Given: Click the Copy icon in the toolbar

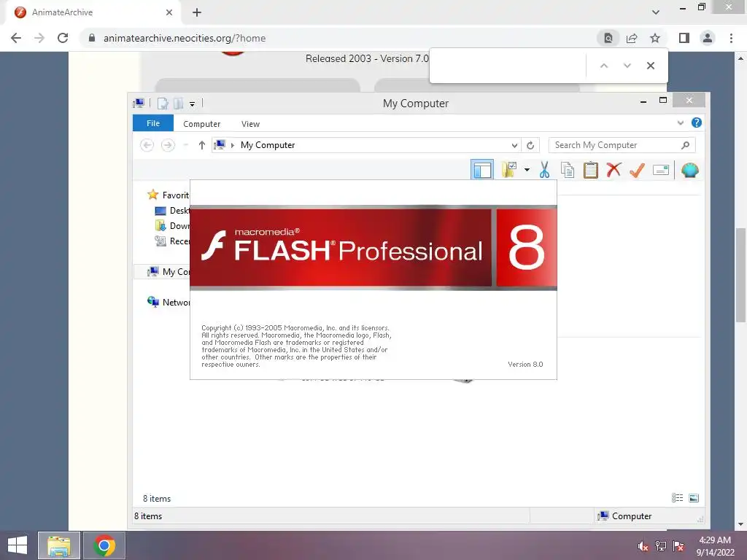Looking at the screenshot, I should tap(568, 169).
